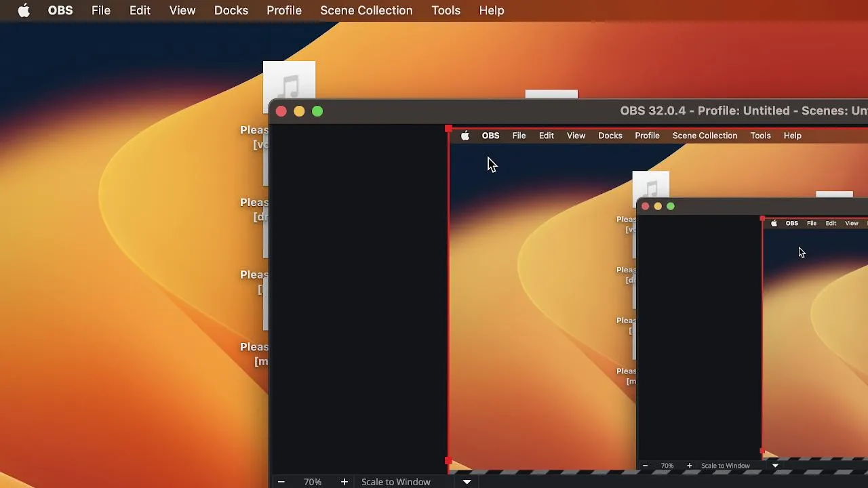The width and height of the screenshot is (868, 488).
Task: Click the arrow right of Scale to Window shown in the preview
Action: click(x=775, y=466)
